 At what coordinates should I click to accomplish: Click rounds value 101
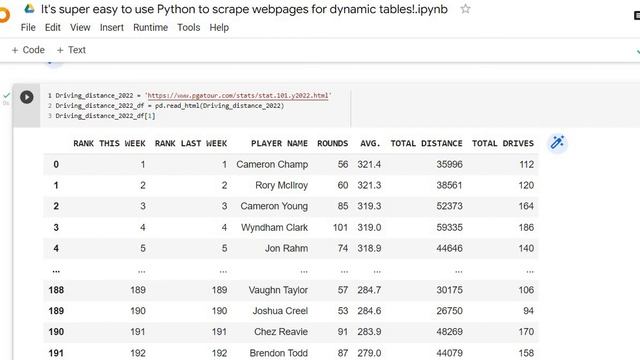[x=340, y=227]
